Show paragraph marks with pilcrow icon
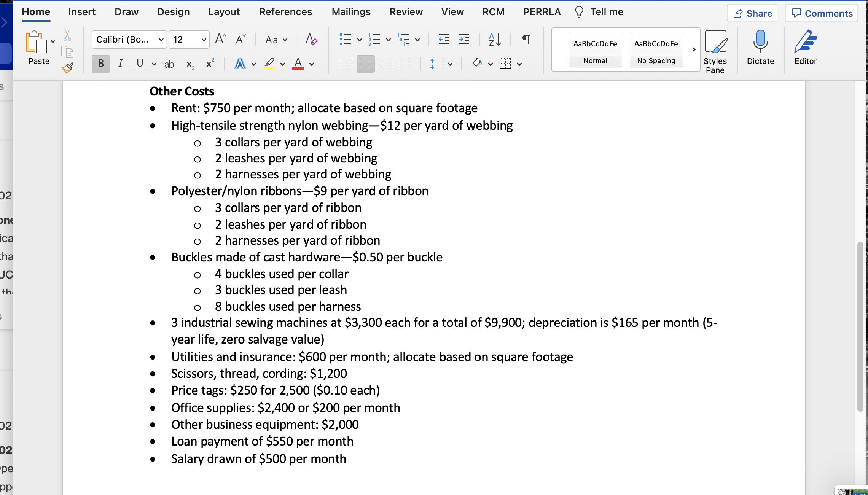This screenshot has width=868, height=495. 526,39
